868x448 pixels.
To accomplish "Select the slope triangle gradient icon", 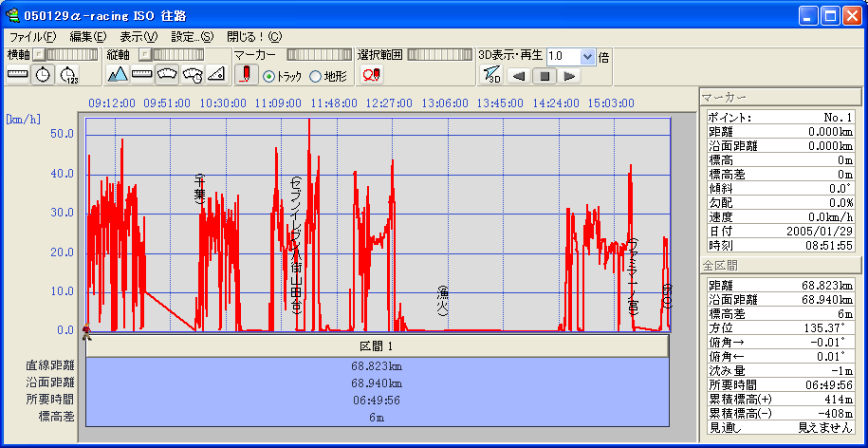I will [216, 75].
